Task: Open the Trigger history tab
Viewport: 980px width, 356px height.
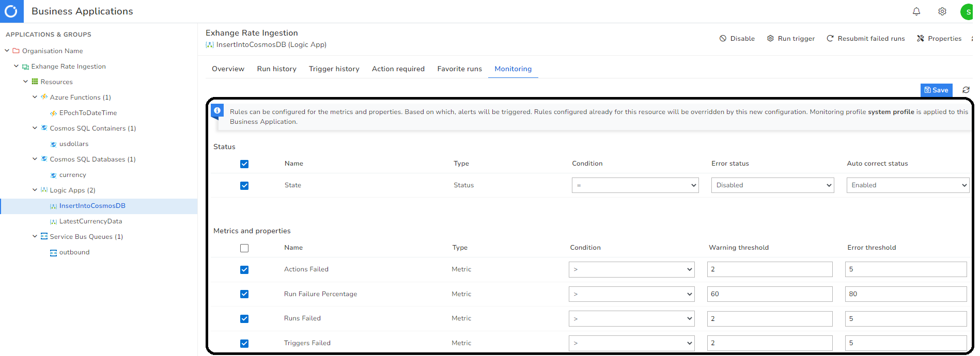Action: pos(334,69)
